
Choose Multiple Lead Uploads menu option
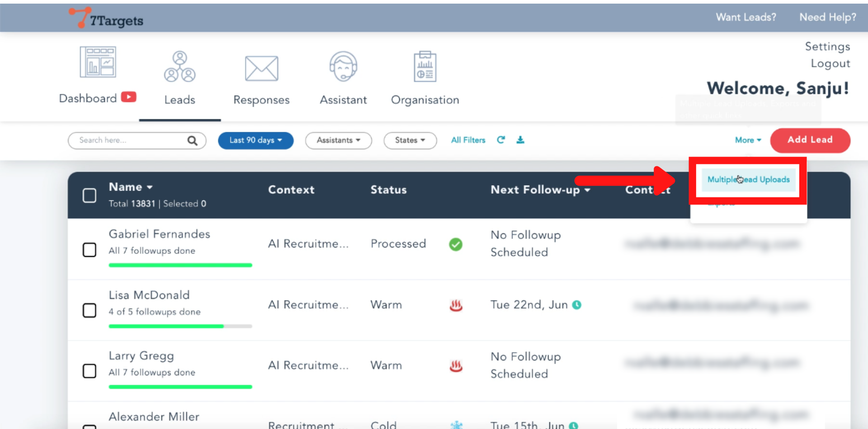tap(748, 180)
